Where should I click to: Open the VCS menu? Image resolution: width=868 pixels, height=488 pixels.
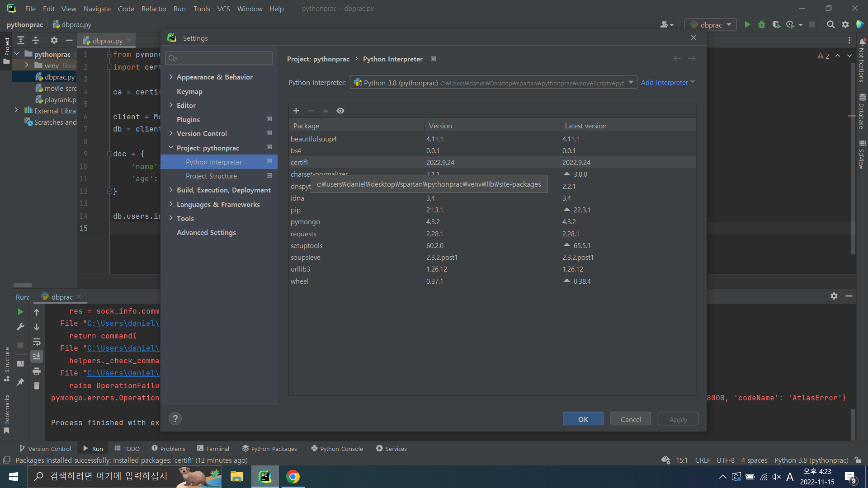click(223, 9)
